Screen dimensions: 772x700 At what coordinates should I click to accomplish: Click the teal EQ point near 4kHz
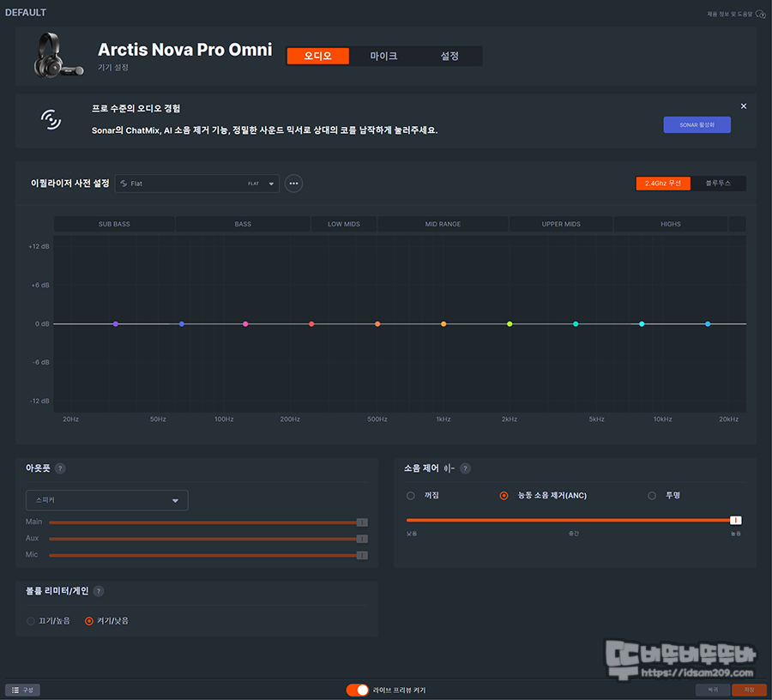pyautogui.click(x=576, y=324)
